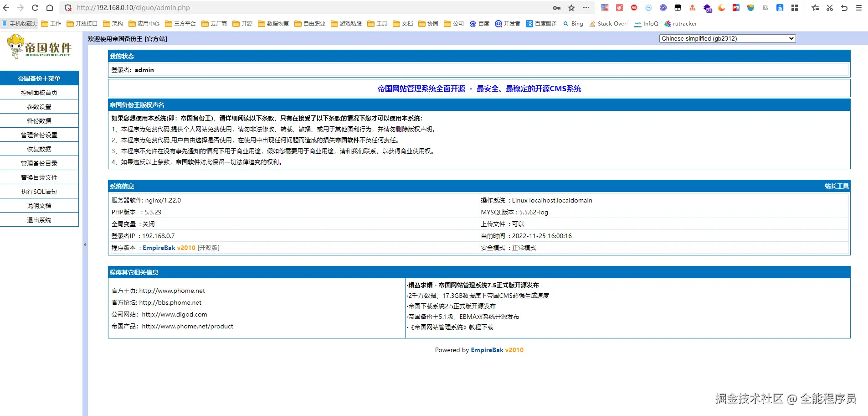
Task: Open the red broom cleaner extension
Action: (x=620, y=8)
